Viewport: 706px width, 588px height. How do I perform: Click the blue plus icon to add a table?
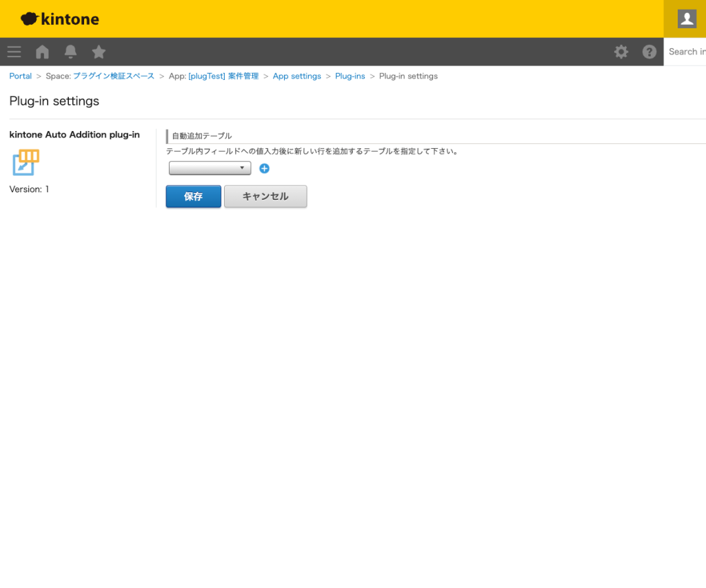tap(264, 168)
